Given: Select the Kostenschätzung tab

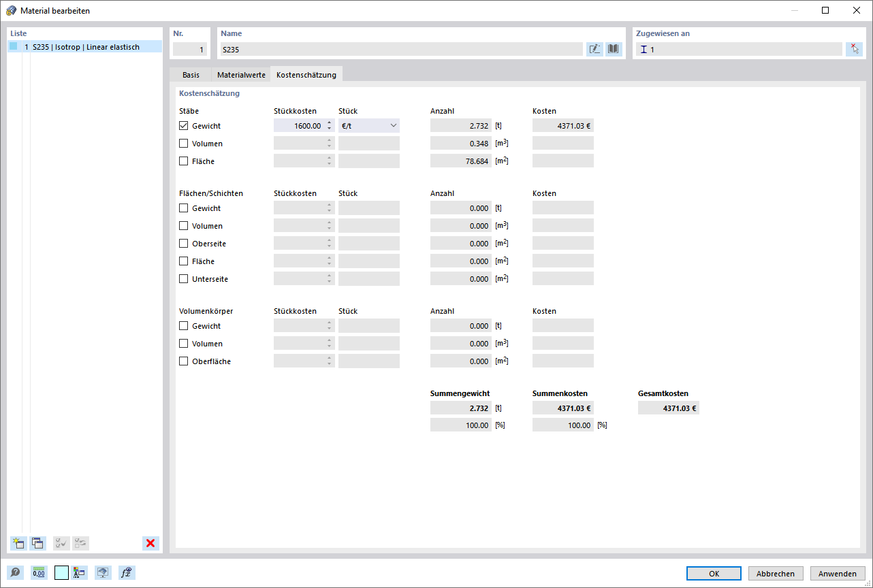Looking at the screenshot, I should tap(306, 75).
